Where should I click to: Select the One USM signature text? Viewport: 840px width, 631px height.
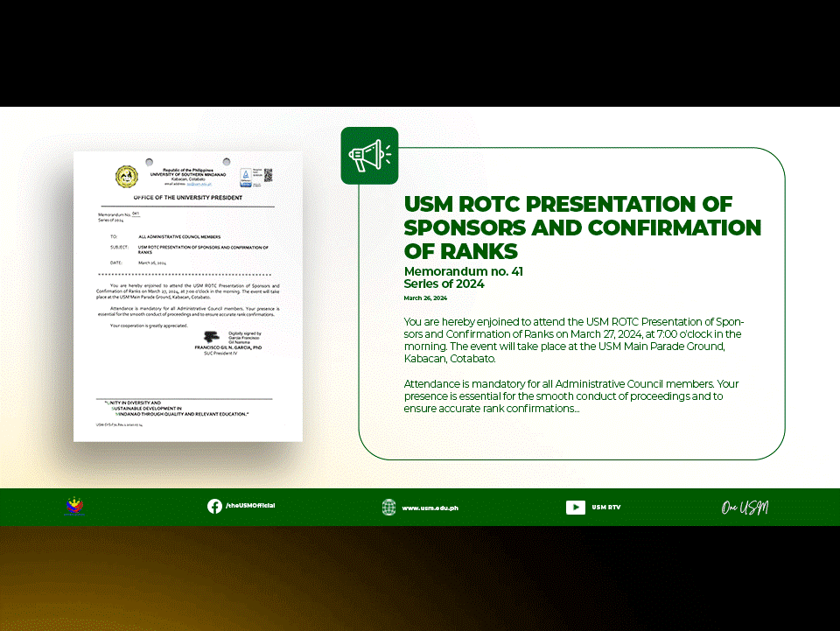(x=745, y=507)
